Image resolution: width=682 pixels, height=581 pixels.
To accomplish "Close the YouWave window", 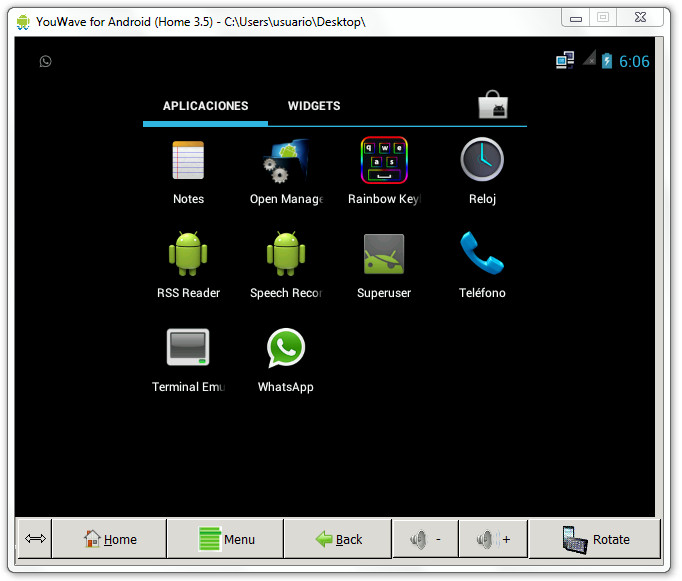I will pos(640,17).
